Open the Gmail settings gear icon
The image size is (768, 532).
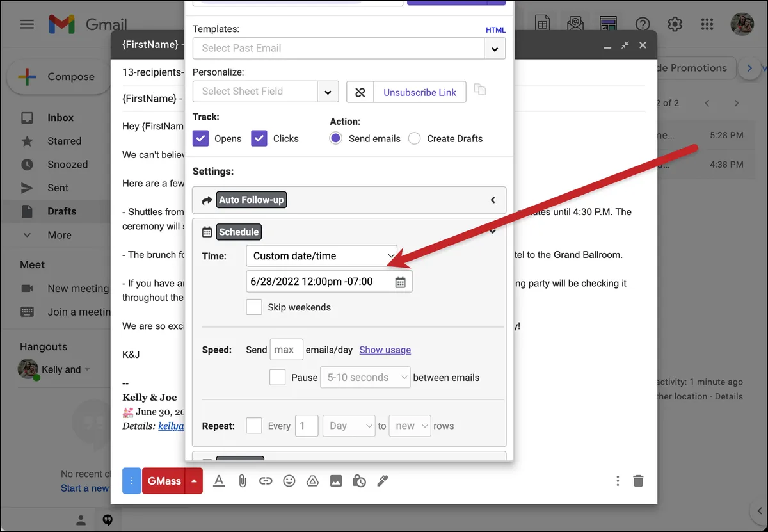pos(675,24)
